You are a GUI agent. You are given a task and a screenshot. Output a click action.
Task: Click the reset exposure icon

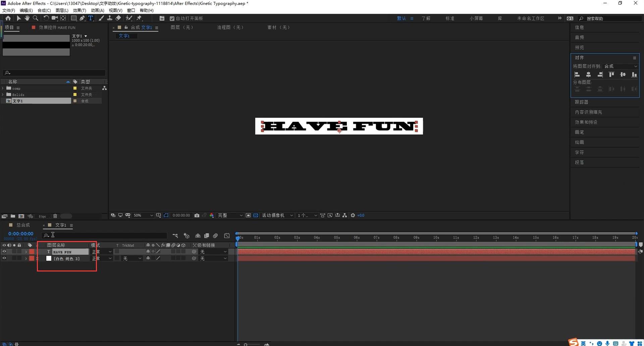coord(353,215)
